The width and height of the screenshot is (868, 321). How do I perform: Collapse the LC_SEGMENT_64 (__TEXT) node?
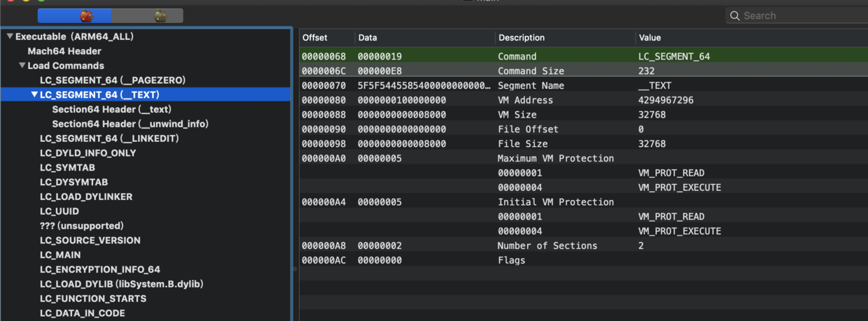click(x=34, y=94)
